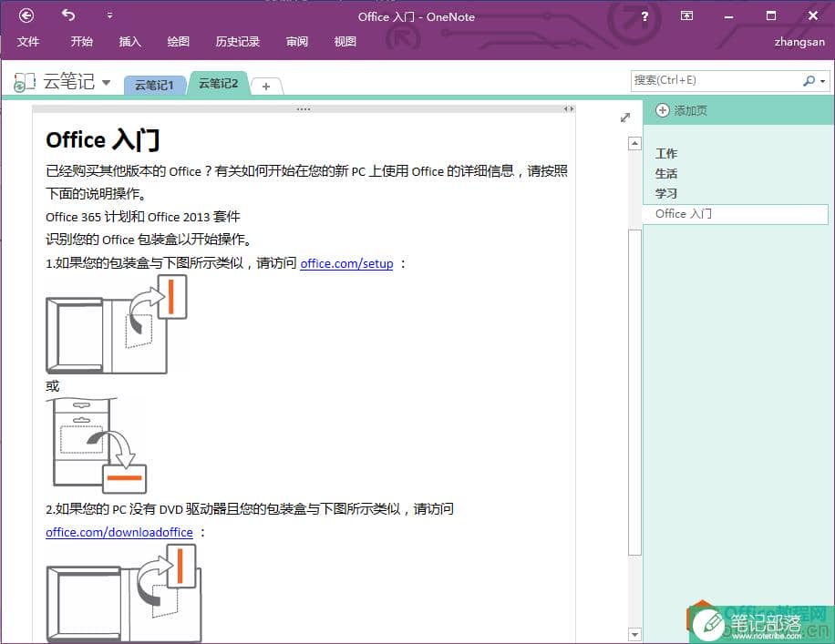Click the 添加页 add page button

682,111
